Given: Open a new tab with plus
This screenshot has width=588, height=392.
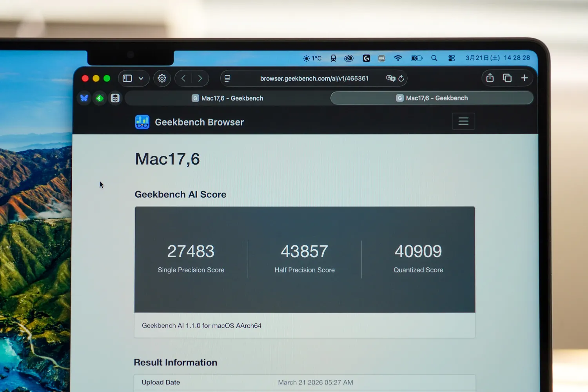Looking at the screenshot, I should (524, 78).
